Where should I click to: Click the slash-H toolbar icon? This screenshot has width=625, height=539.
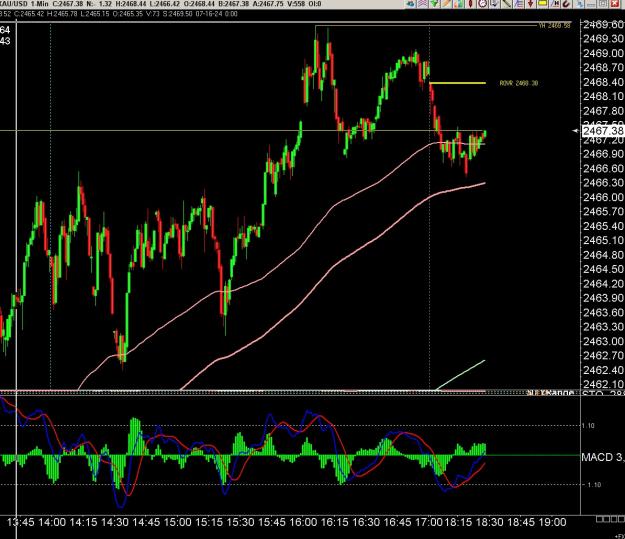554,4
